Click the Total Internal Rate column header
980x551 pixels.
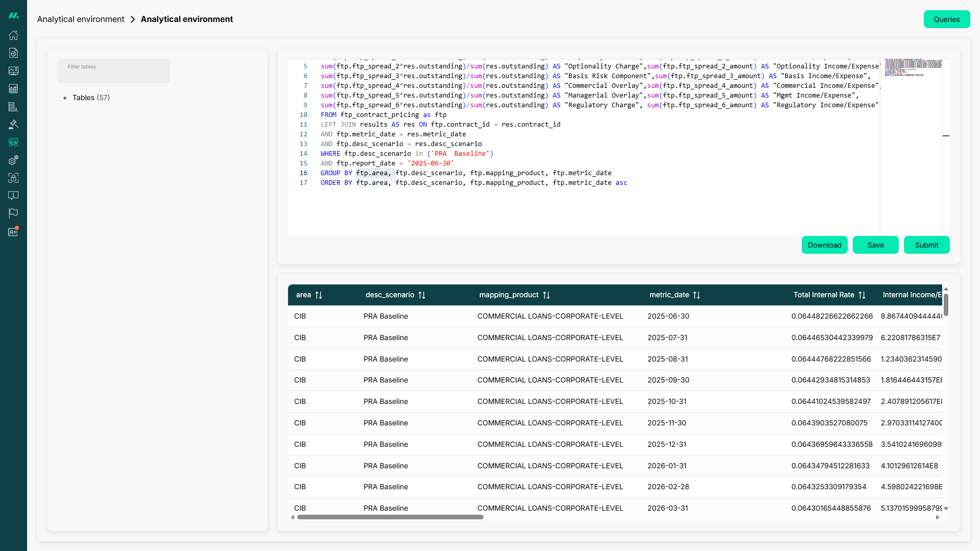pyautogui.click(x=824, y=295)
